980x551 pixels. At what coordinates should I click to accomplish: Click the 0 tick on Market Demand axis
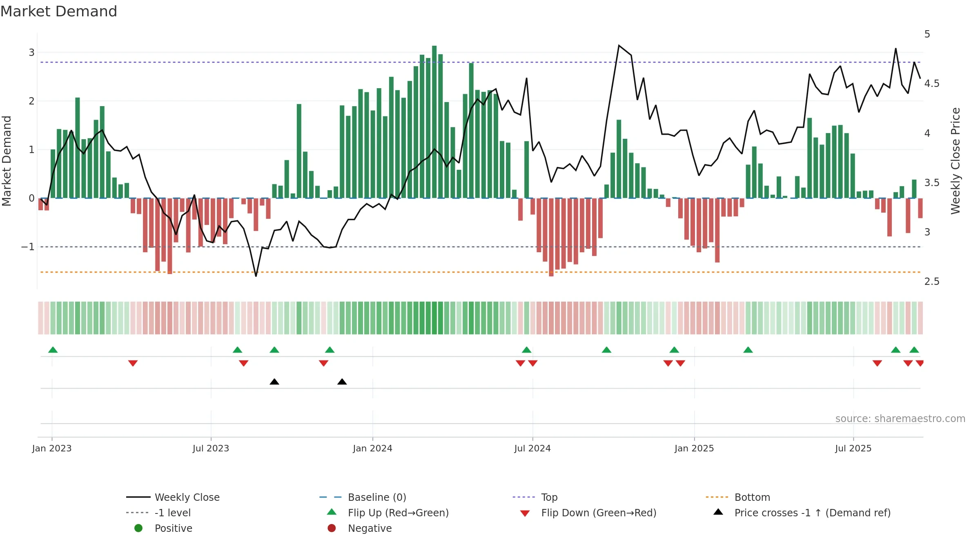click(x=31, y=198)
